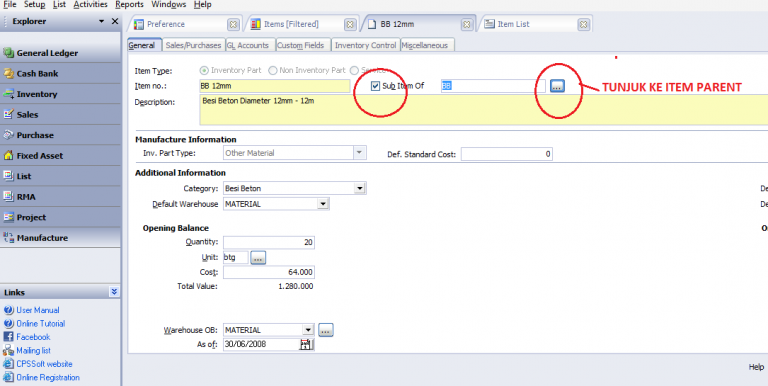Switch to the Sales/Purchases tab

(x=193, y=46)
